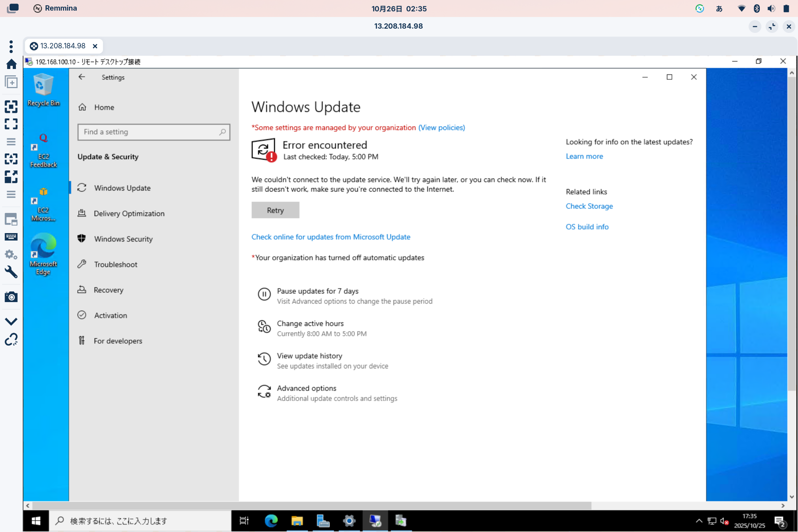Open the Check Storage related link
The width and height of the screenshot is (798, 532).
click(589, 206)
